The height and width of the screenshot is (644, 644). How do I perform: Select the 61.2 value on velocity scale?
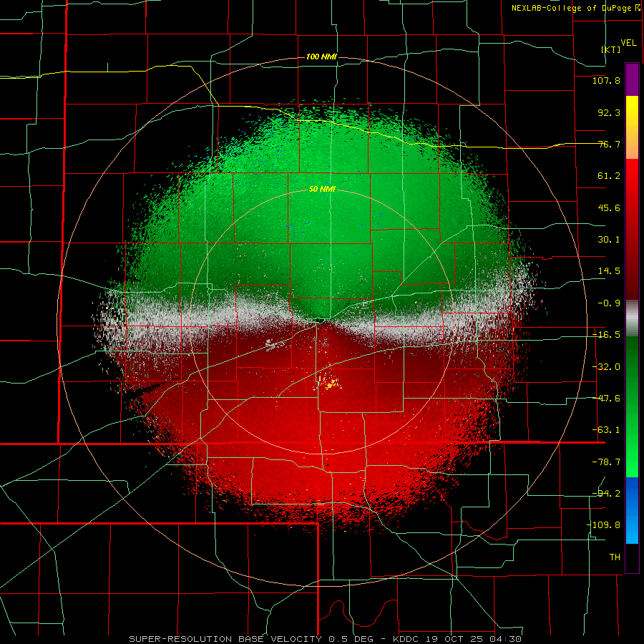pos(609,176)
